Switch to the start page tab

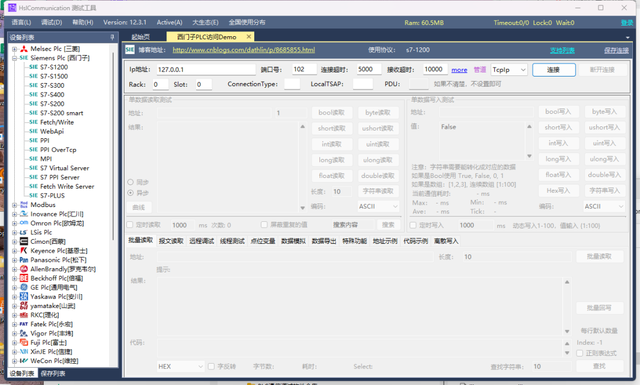point(141,37)
